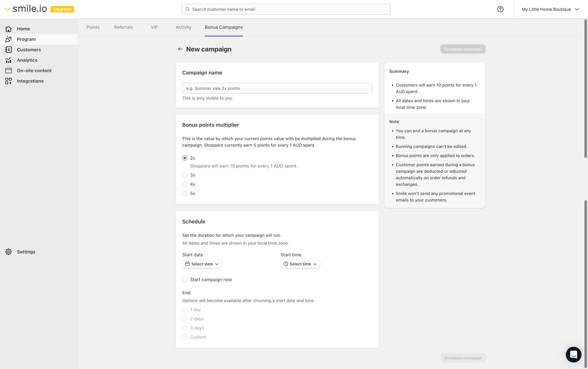Screen dimensions: 588x369
Task: Click the Campaign name input field
Action: (x=277, y=88)
